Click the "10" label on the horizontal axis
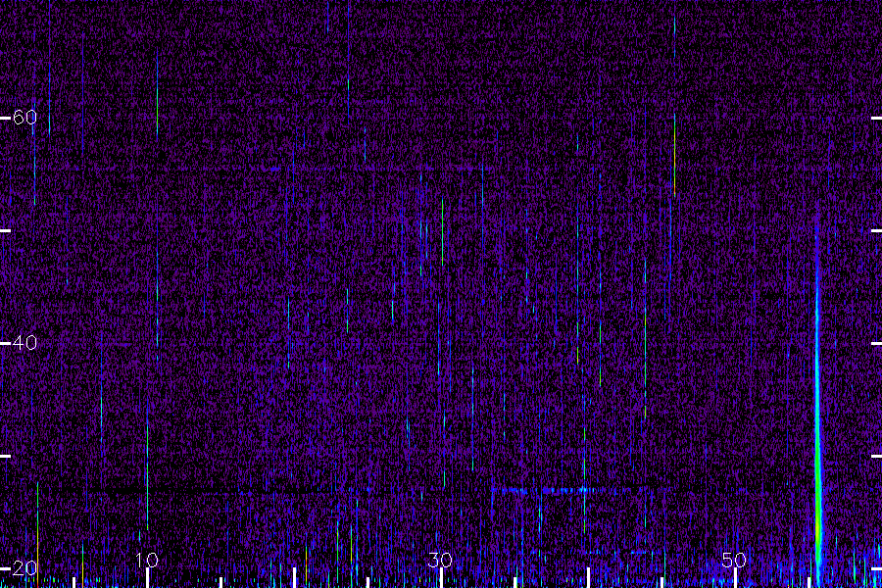This screenshot has width=882, height=588. pyautogui.click(x=147, y=561)
